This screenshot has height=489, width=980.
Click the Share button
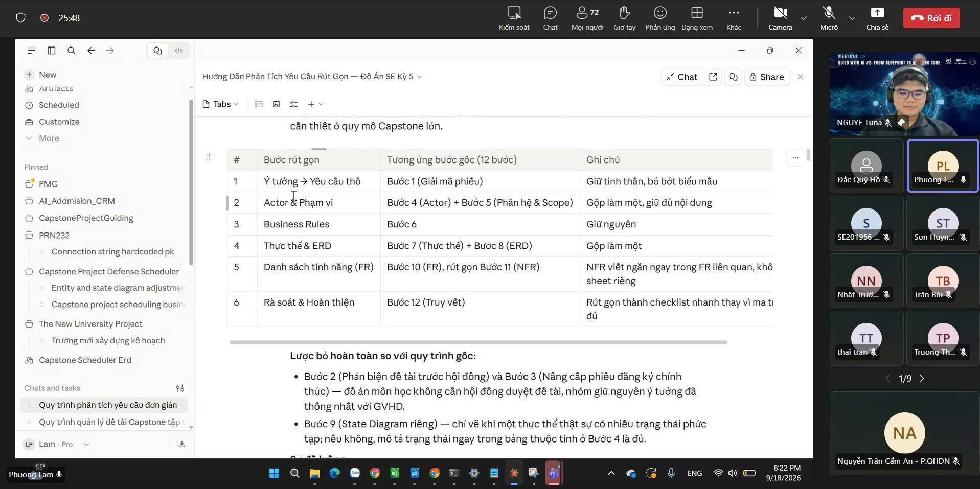[766, 77]
